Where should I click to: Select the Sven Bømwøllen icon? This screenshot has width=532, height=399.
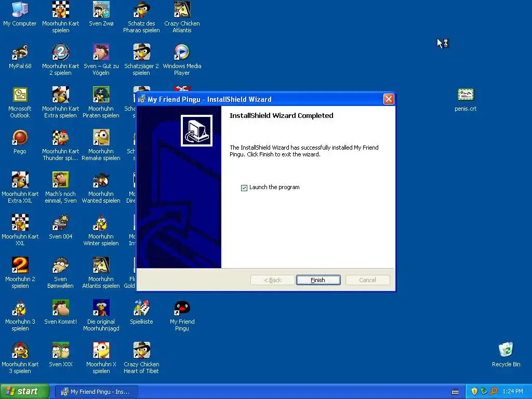point(60,272)
